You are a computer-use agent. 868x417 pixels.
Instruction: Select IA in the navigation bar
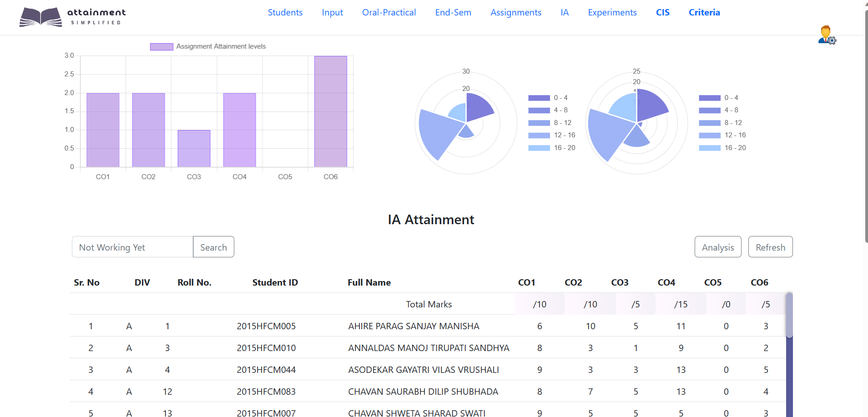click(x=565, y=12)
